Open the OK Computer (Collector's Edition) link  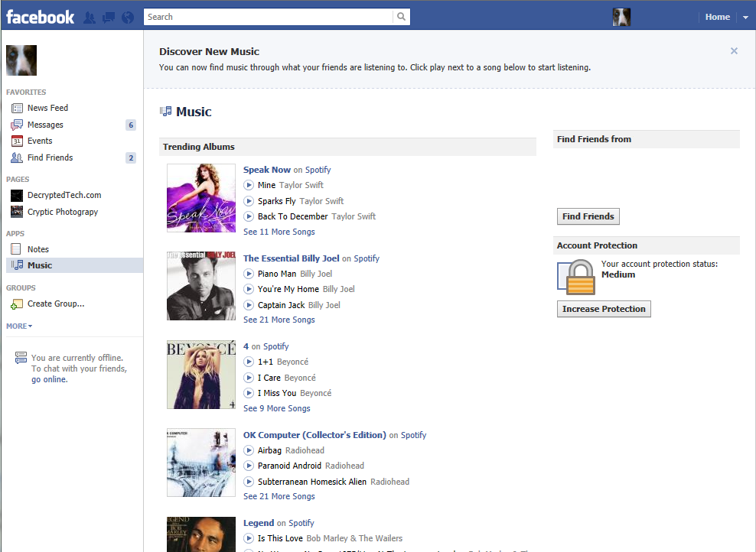314,435
